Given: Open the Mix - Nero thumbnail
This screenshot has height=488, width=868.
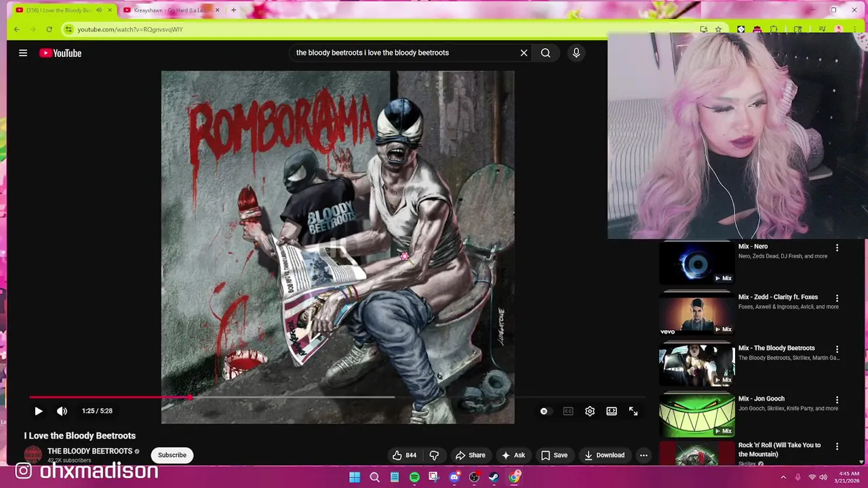Looking at the screenshot, I should pyautogui.click(x=696, y=263).
